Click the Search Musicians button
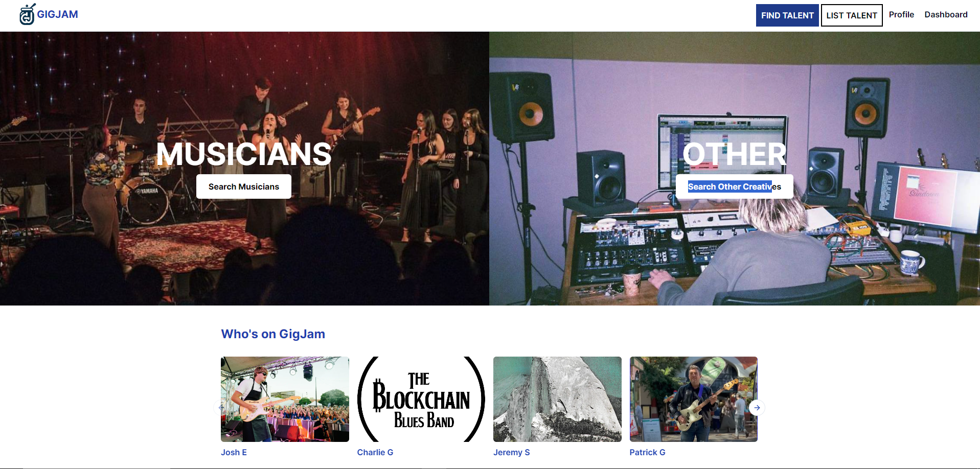Screen dimensions: 980x469 [x=244, y=186]
